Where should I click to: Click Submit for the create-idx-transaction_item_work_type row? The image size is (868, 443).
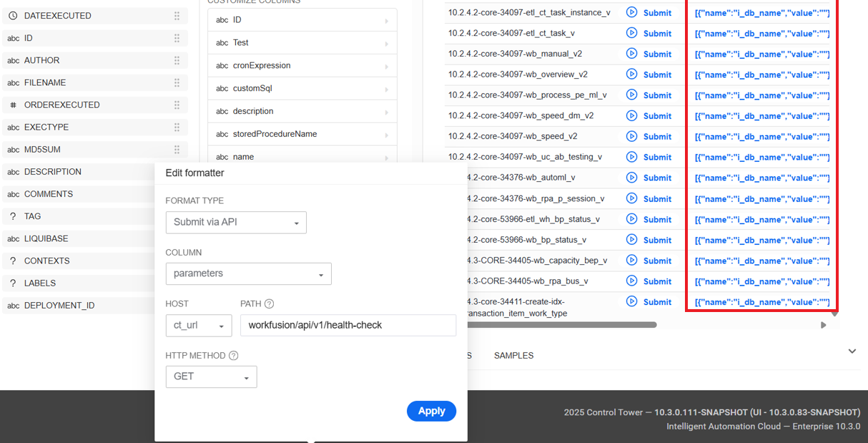pos(657,302)
